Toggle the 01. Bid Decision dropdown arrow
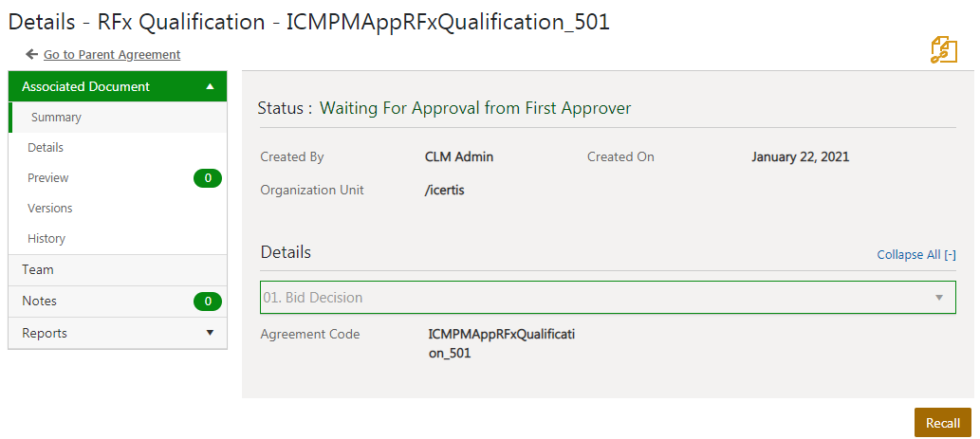The height and width of the screenshot is (439, 980). click(939, 298)
